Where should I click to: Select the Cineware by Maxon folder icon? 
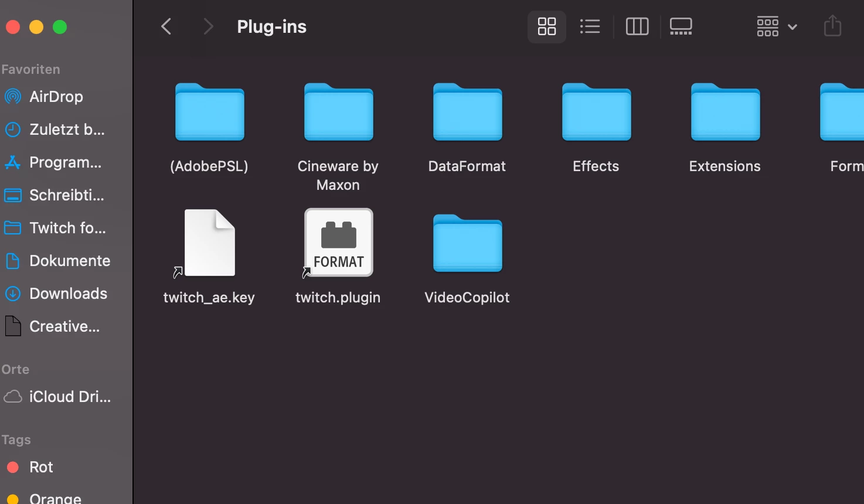pos(339,112)
